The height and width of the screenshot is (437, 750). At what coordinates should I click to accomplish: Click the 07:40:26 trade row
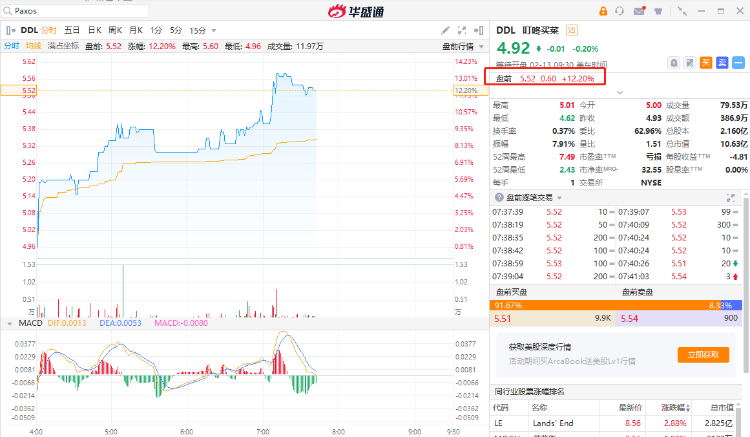click(x=678, y=263)
